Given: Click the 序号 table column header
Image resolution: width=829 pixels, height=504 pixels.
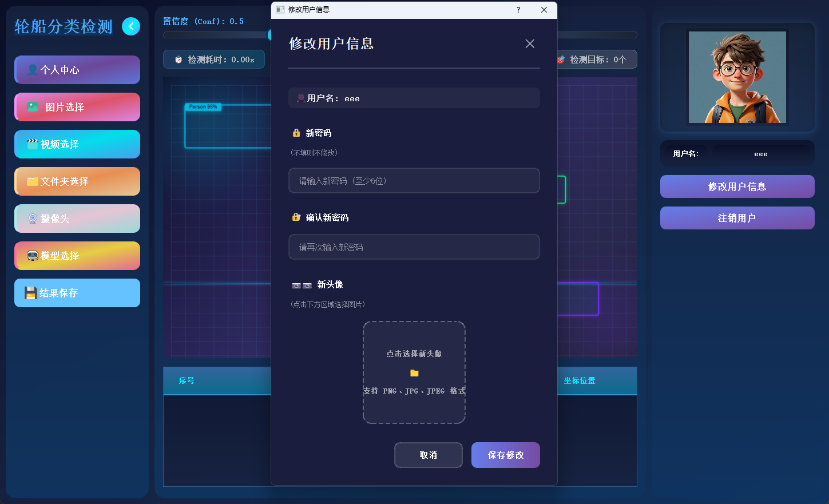Looking at the screenshot, I should [187, 380].
